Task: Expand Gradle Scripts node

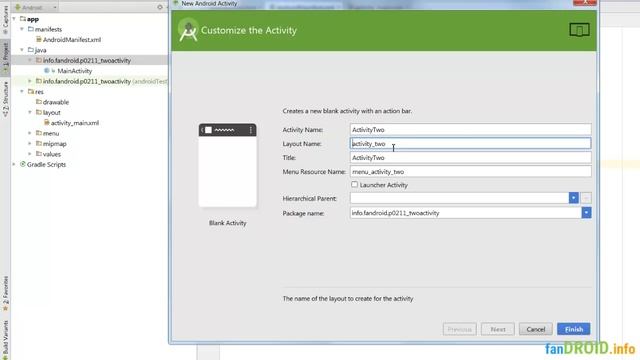Action: point(14,164)
